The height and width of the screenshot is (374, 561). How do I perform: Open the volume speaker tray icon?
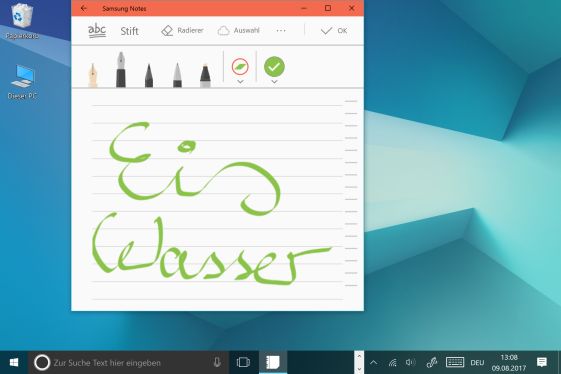[x=410, y=363]
